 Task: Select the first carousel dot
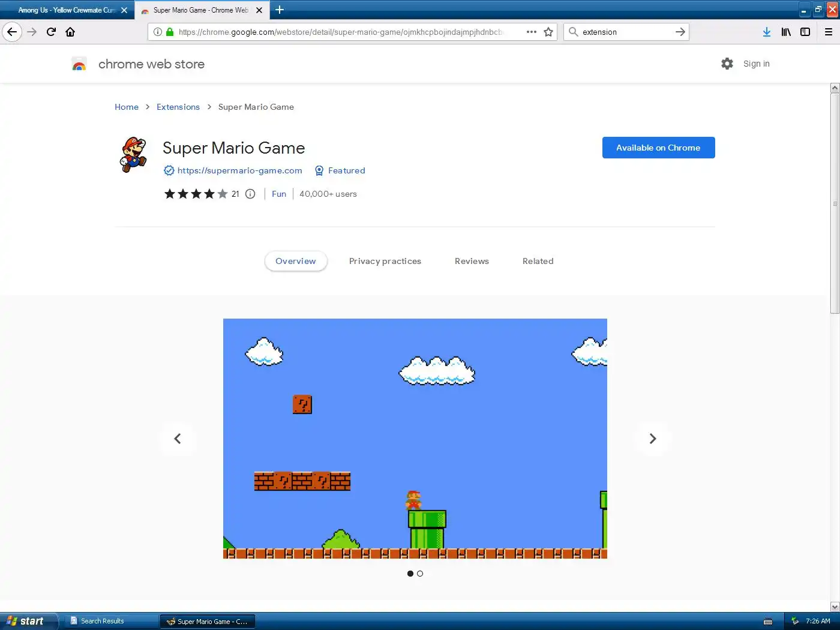[x=410, y=574]
